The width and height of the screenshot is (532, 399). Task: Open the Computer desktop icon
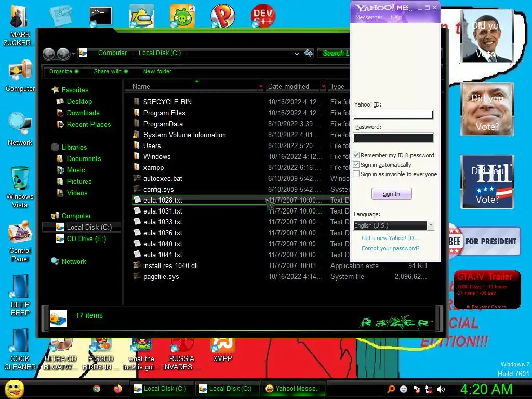[x=20, y=75]
